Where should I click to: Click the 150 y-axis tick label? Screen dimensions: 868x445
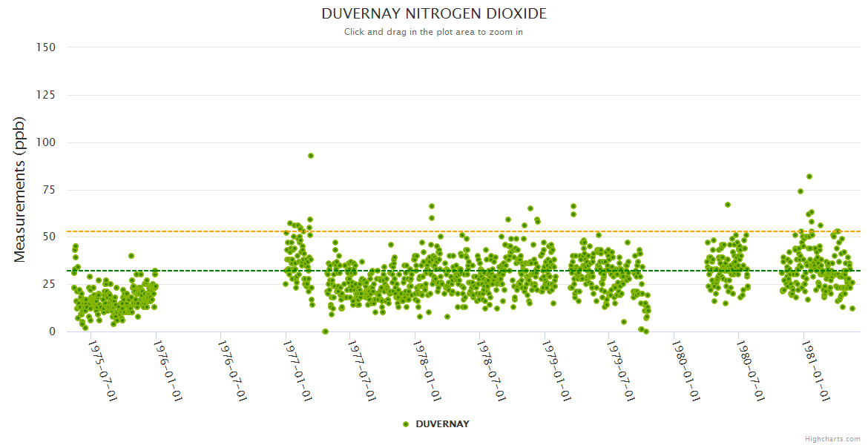tap(46, 47)
